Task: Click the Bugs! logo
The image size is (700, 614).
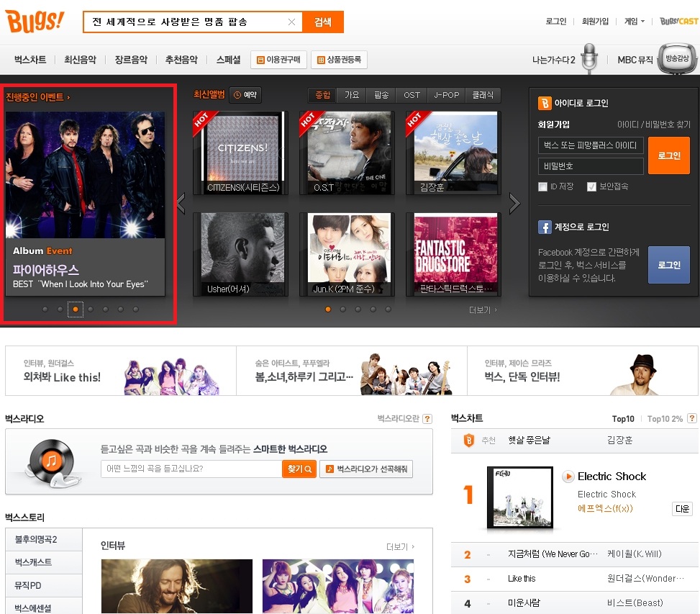Action: pyautogui.click(x=35, y=21)
